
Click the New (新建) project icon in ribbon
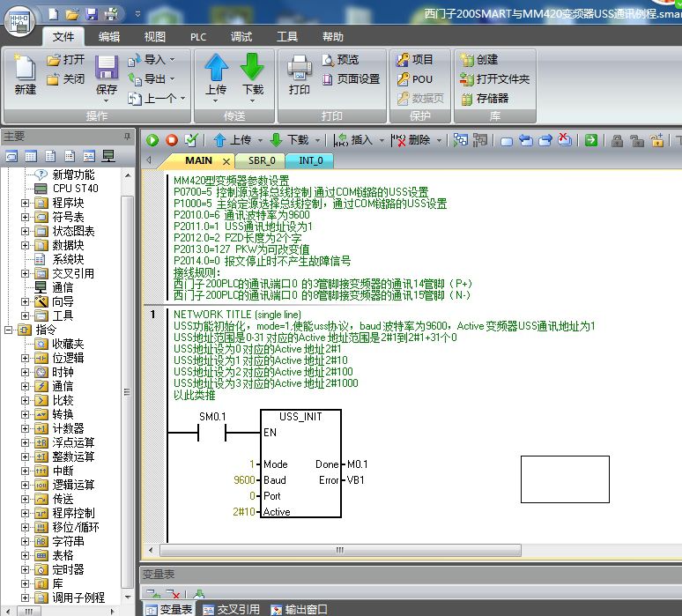25,69
